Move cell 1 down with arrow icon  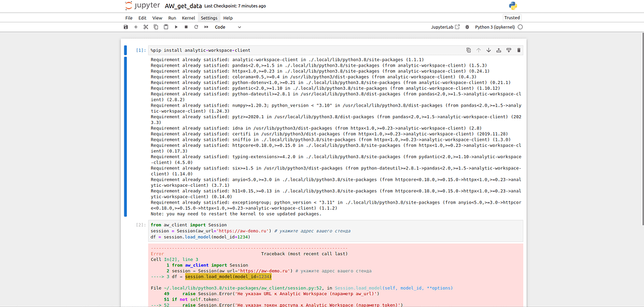488,50
